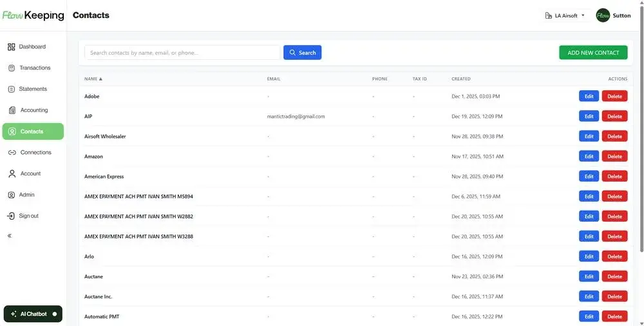Click the Transactions sidebar icon
The width and height of the screenshot is (644, 326).
[x=12, y=68]
